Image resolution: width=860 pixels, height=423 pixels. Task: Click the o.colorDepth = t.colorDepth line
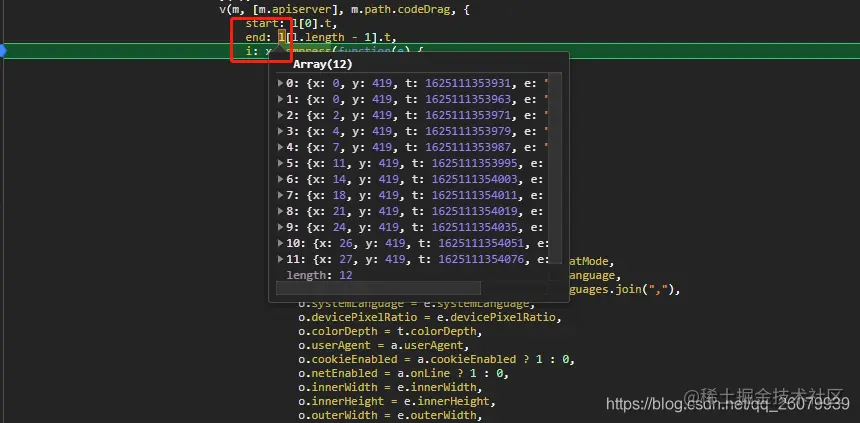click(391, 331)
